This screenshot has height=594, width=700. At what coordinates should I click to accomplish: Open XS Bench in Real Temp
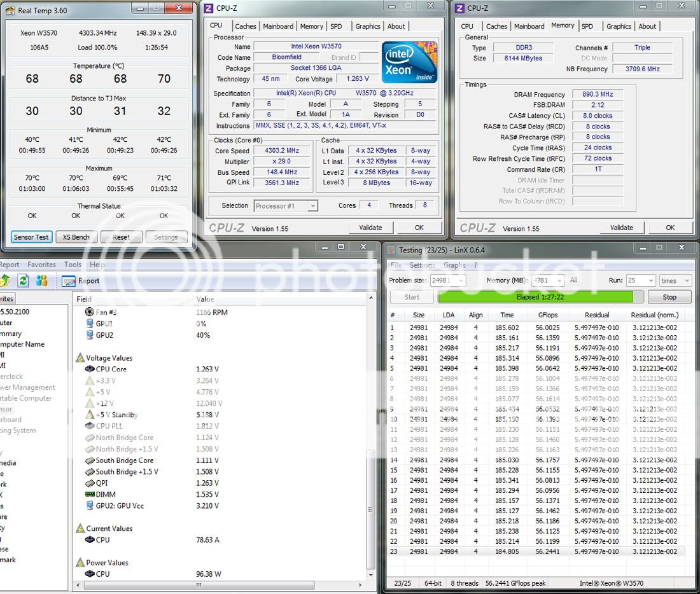point(76,237)
